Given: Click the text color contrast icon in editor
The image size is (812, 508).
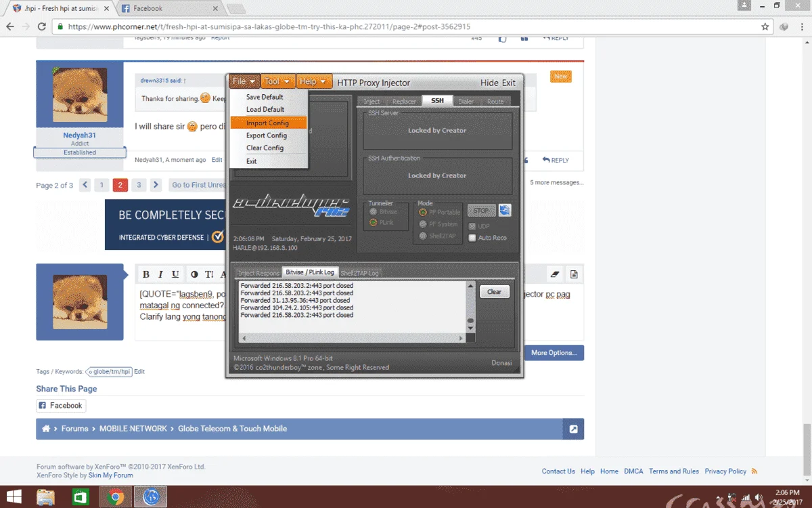Looking at the screenshot, I should pos(194,274).
